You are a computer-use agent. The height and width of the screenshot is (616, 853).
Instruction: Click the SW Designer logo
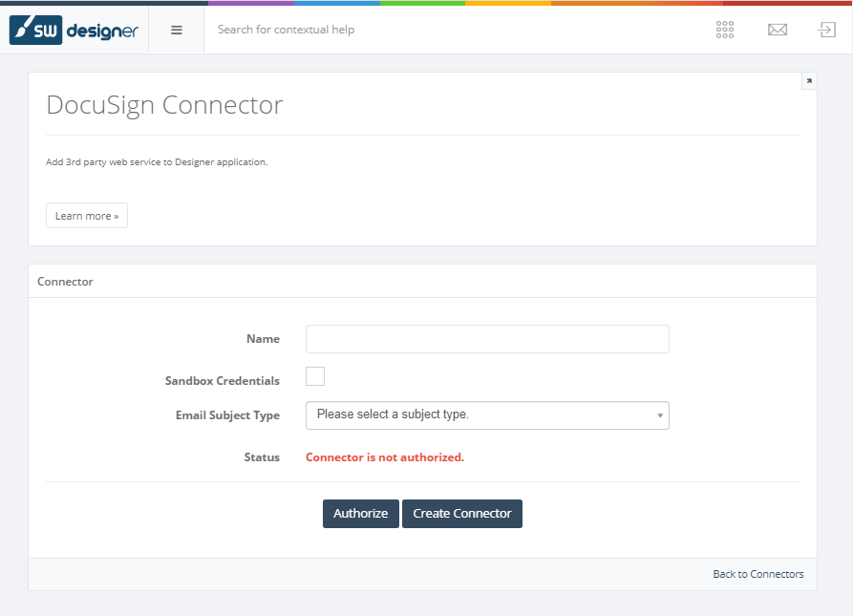point(74,30)
